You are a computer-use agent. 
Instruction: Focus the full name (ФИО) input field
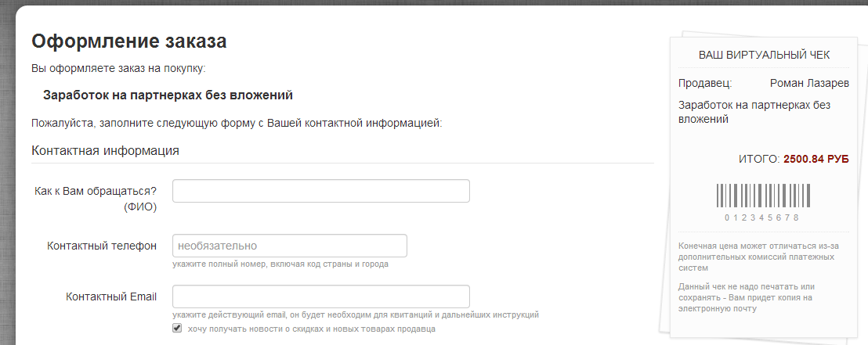[320, 191]
